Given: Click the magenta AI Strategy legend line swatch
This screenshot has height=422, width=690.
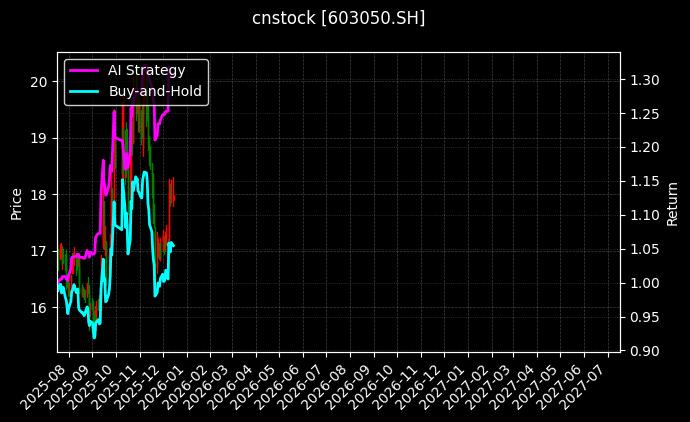Looking at the screenshot, I should [84, 70].
